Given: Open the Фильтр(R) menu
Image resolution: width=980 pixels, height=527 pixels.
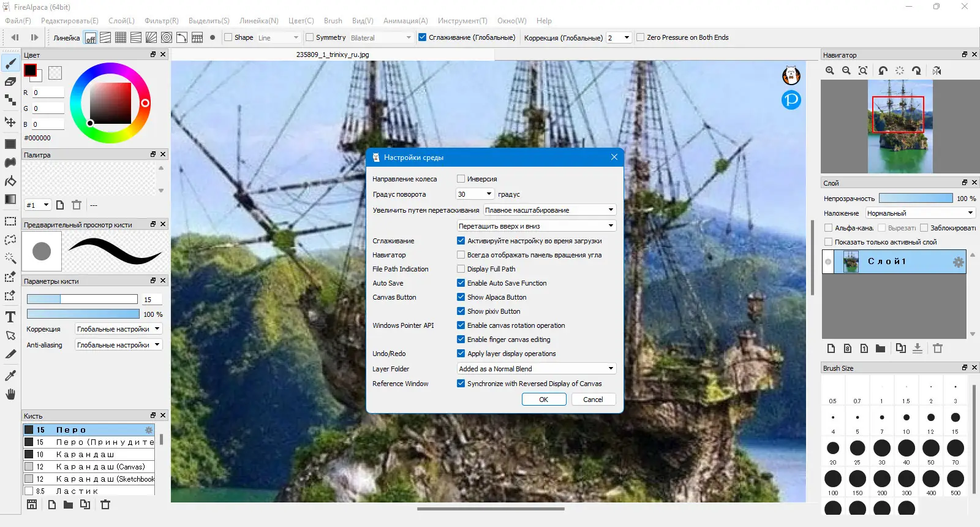Looking at the screenshot, I should (162, 21).
